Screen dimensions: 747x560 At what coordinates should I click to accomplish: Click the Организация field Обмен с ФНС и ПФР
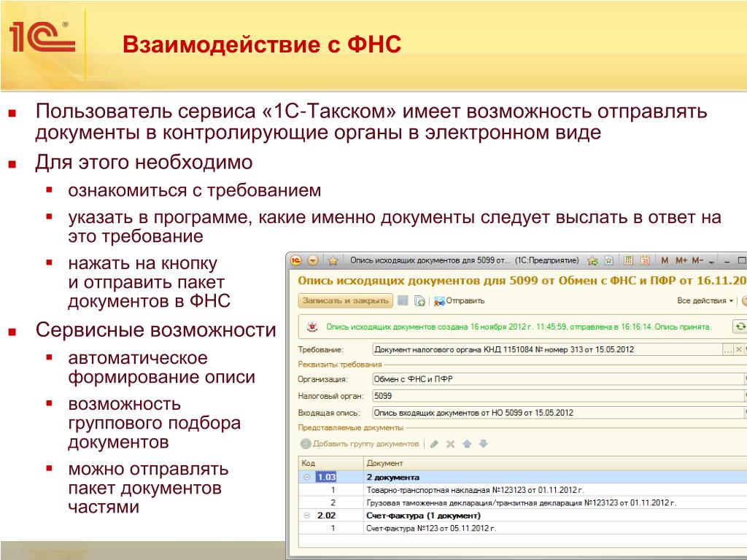click(557, 379)
